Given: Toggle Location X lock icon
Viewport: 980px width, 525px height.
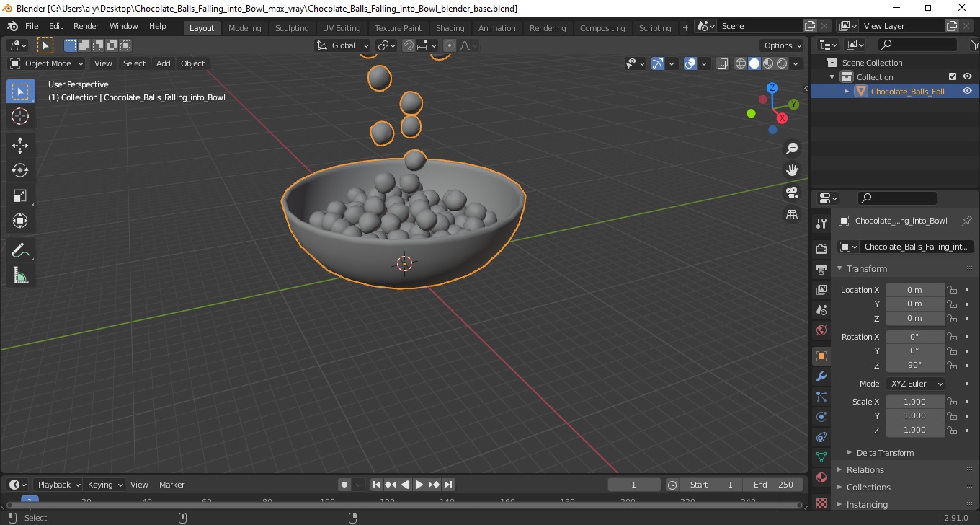Looking at the screenshot, I should (x=952, y=290).
